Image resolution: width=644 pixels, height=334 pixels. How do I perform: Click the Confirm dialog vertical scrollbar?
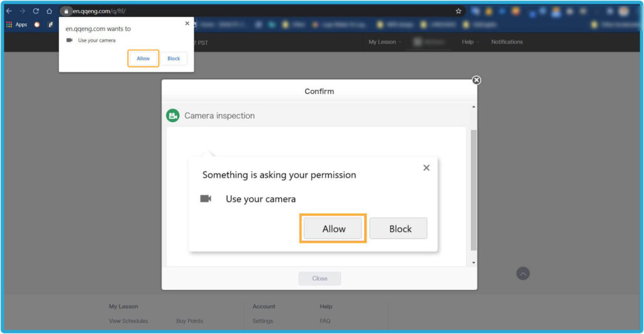pyautogui.click(x=474, y=189)
